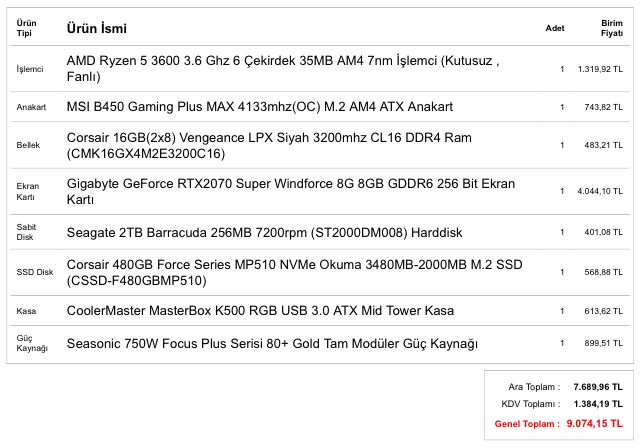Select the 'Güç Kaynağı' product type label

pyautogui.click(x=32, y=343)
